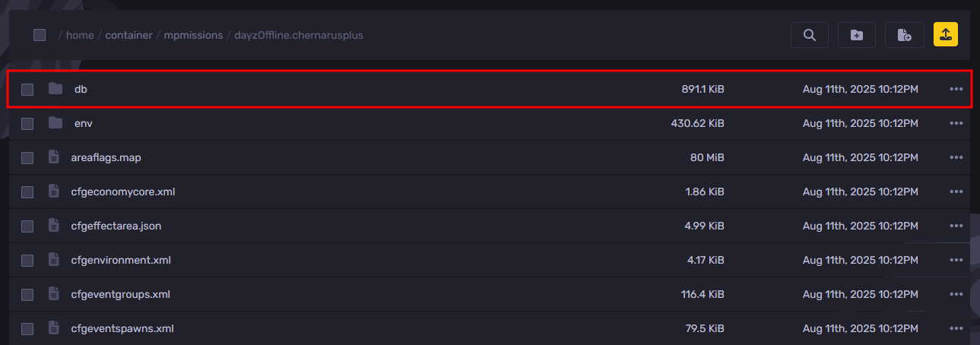Open the env folder icon
The height and width of the screenshot is (345, 980).
(x=55, y=123)
